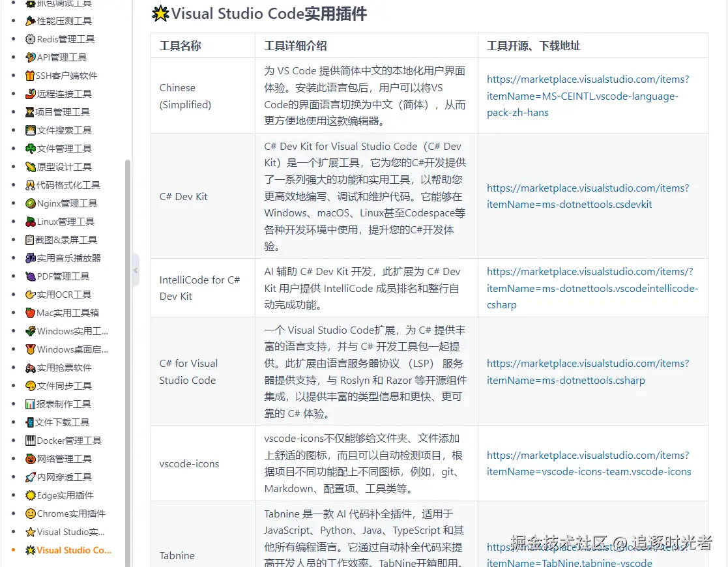This screenshot has height=567, width=728.
Task: Click the sun icon beside Edge实用插件
Action: tap(30, 495)
